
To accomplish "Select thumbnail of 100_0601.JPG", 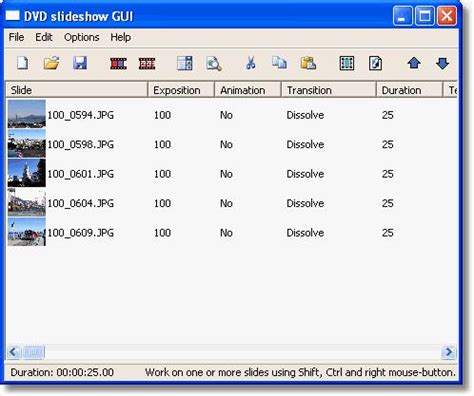I will [27, 173].
